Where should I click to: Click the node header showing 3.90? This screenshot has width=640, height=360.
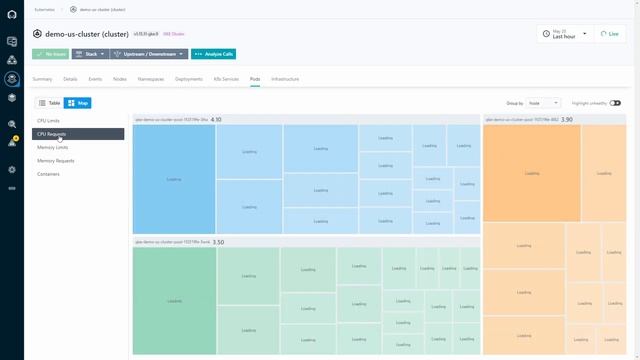point(555,120)
